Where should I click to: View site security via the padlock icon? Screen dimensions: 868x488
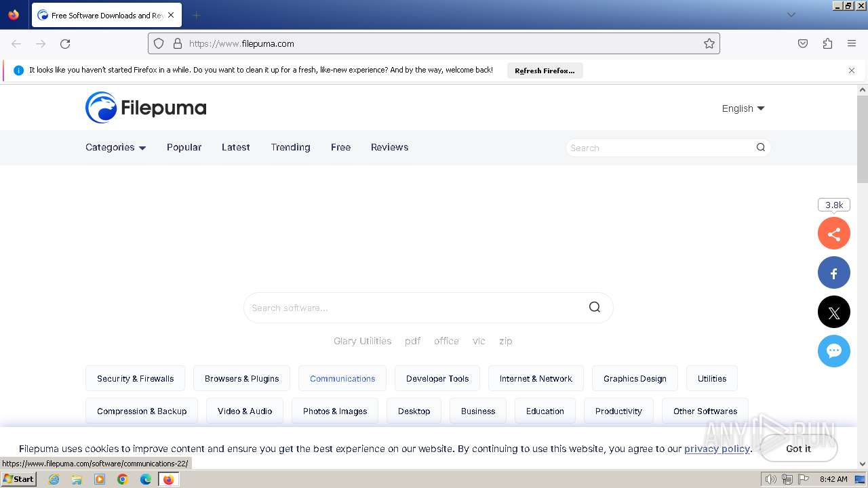[x=178, y=43]
